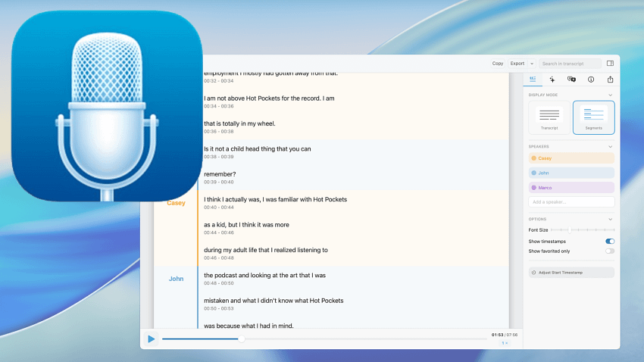Select segment "that is totally in my wheel."
This screenshot has width=644, height=362.
coord(239,123)
